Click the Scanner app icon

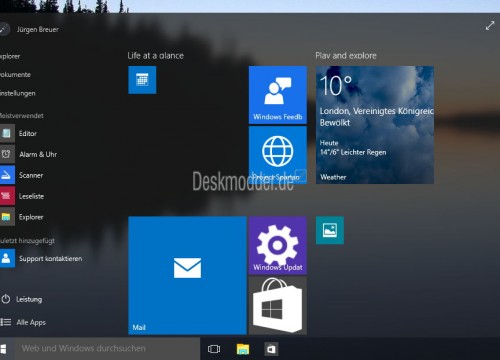pyautogui.click(x=7, y=175)
